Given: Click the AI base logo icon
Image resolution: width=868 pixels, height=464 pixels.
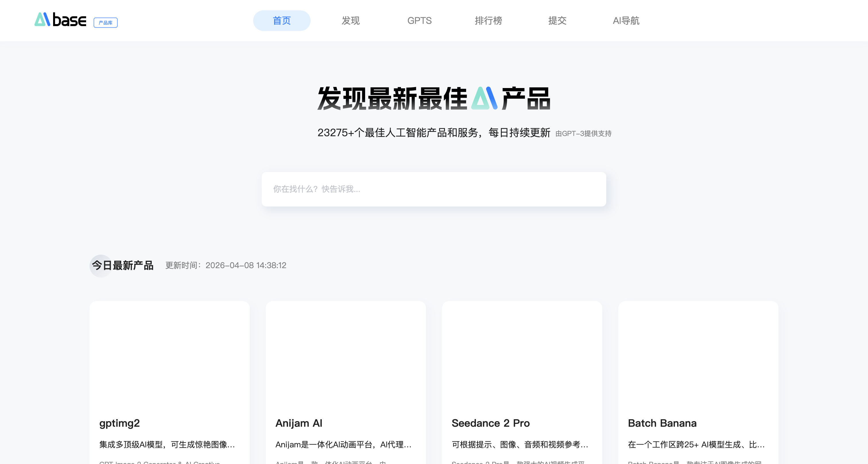Looking at the screenshot, I should tap(42, 20).
